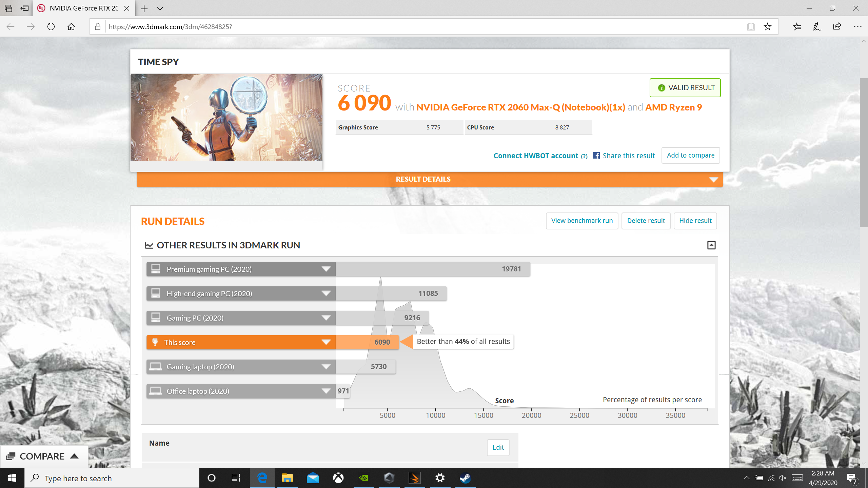This screenshot has width=868, height=488.
Task: Click the CPU Score value 8 827
Action: [562, 127]
